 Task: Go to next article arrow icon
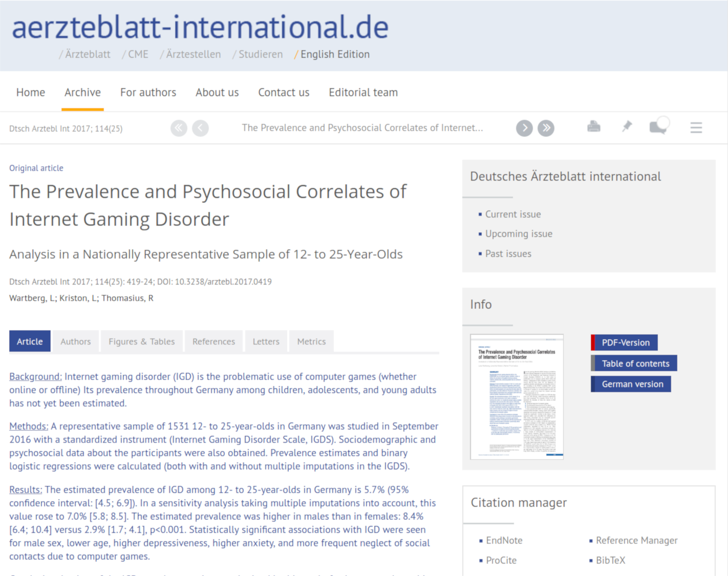click(x=524, y=128)
